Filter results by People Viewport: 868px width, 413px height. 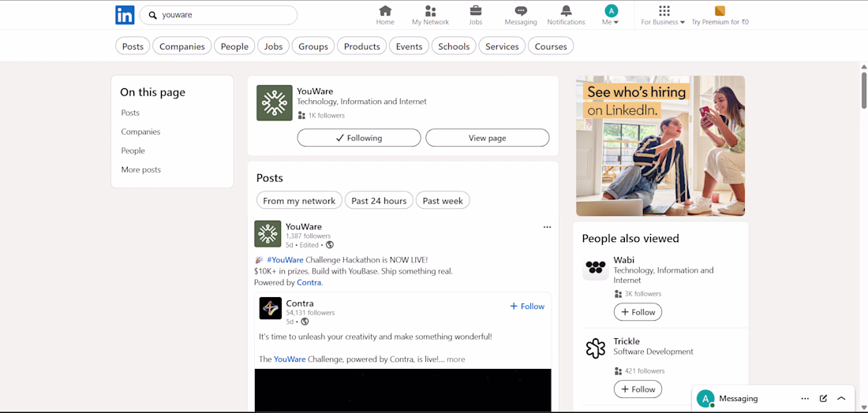coord(234,47)
